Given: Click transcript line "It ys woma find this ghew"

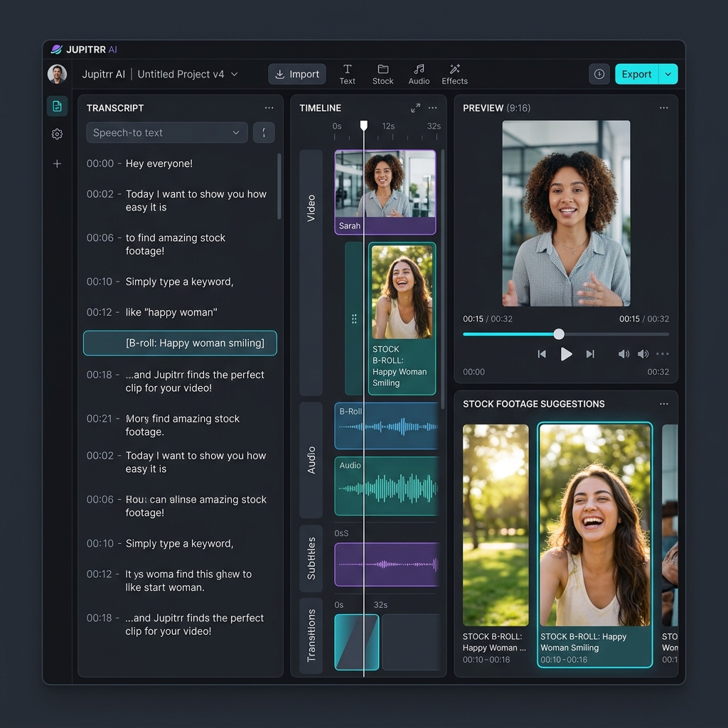Looking at the screenshot, I should tap(188, 581).
